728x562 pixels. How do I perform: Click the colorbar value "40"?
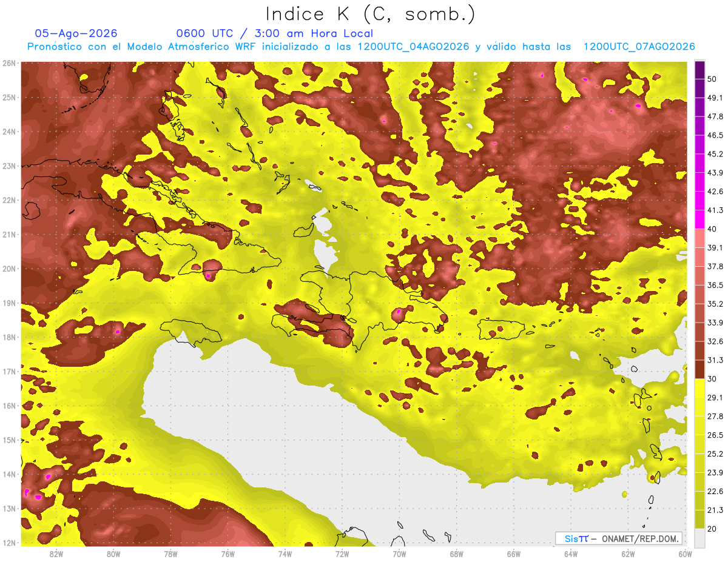(x=712, y=229)
